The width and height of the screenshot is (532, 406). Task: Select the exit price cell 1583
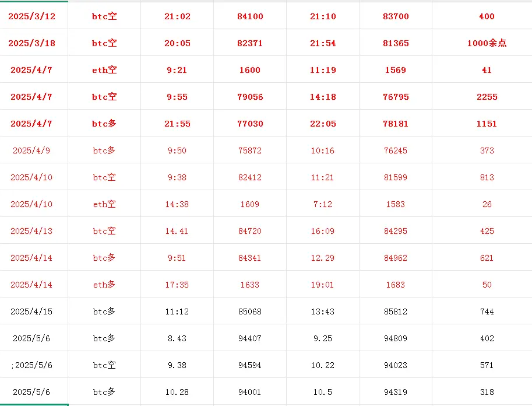point(396,204)
